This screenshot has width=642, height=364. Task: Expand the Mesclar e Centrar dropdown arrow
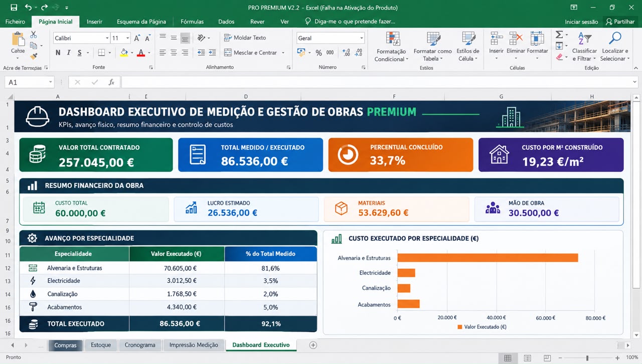[283, 53]
